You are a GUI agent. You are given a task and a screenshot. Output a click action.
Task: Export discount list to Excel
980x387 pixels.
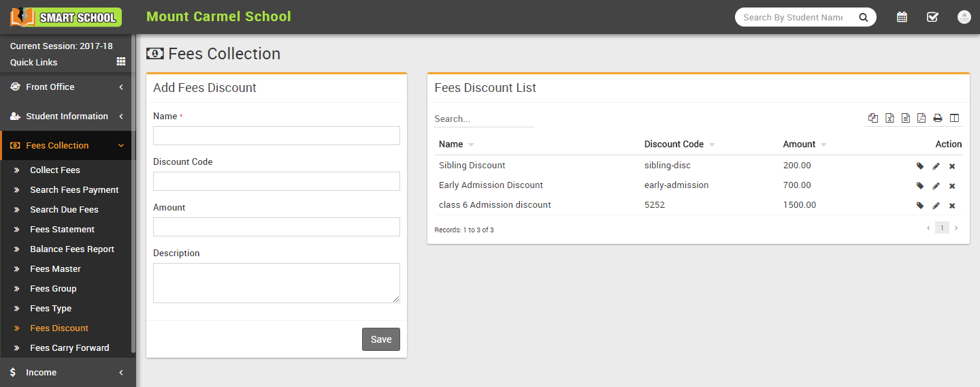[x=889, y=119]
